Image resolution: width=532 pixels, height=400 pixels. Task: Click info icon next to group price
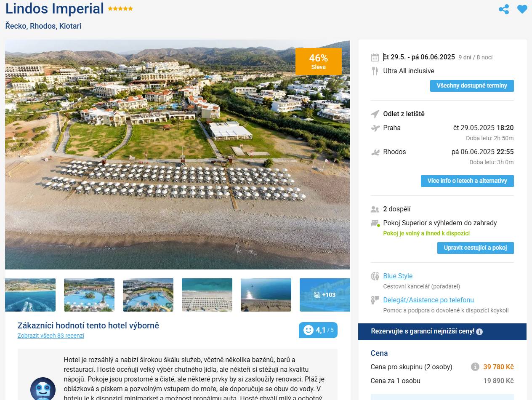tap(475, 367)
